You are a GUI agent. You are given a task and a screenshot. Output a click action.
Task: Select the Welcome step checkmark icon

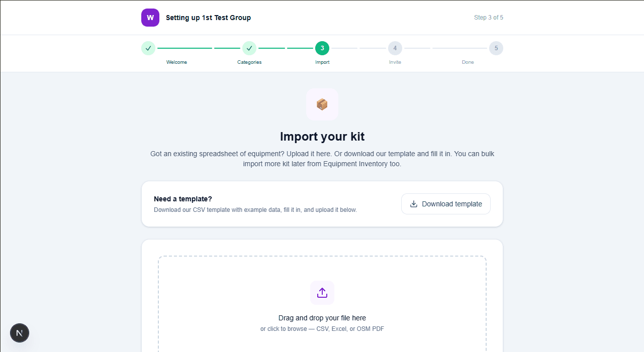click(x=148, y=48)
